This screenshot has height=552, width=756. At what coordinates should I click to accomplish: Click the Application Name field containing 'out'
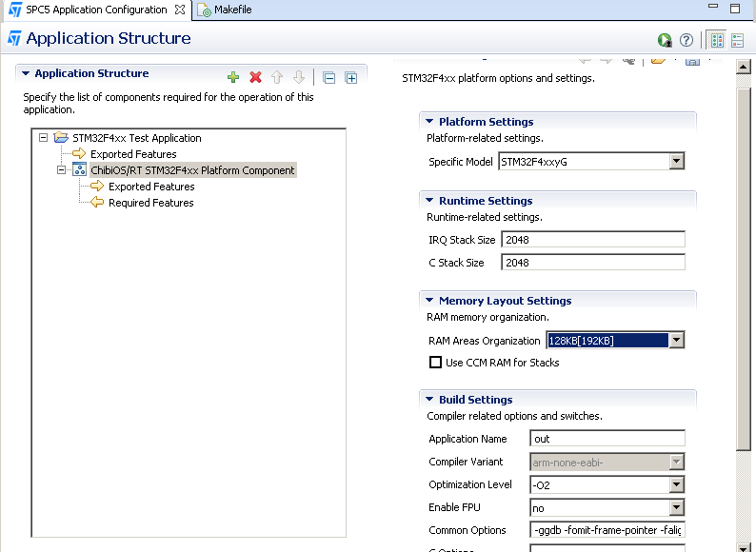(x=607, y=439)
